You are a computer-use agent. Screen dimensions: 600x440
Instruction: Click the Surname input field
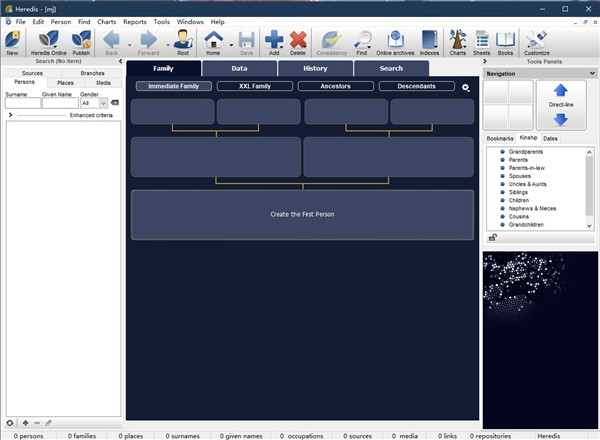coord(23,103)
